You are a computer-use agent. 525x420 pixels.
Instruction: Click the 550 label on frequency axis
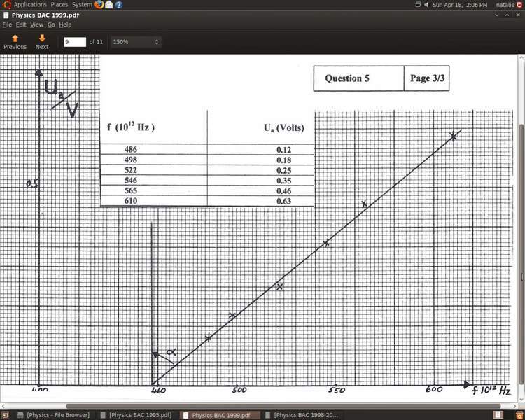pos(337,390)
